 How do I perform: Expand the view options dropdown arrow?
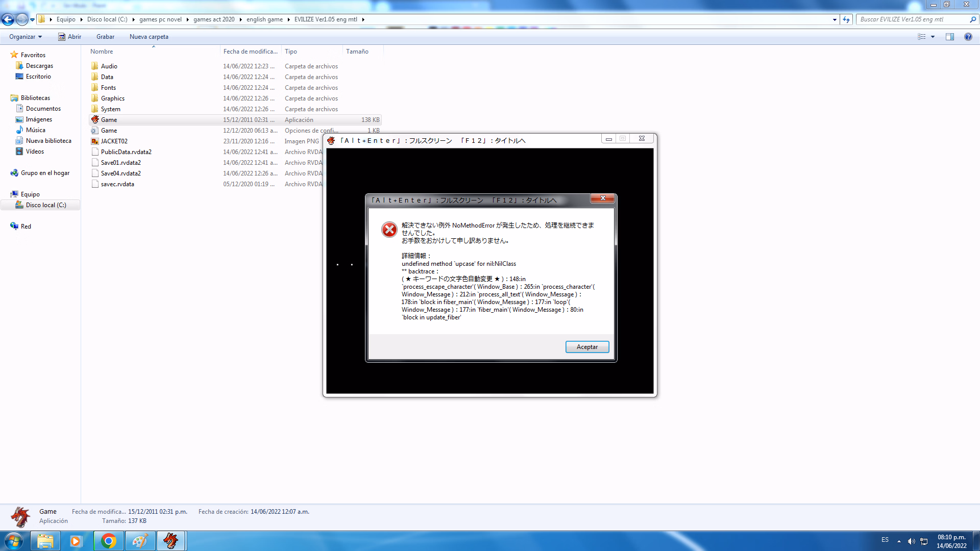933,37
